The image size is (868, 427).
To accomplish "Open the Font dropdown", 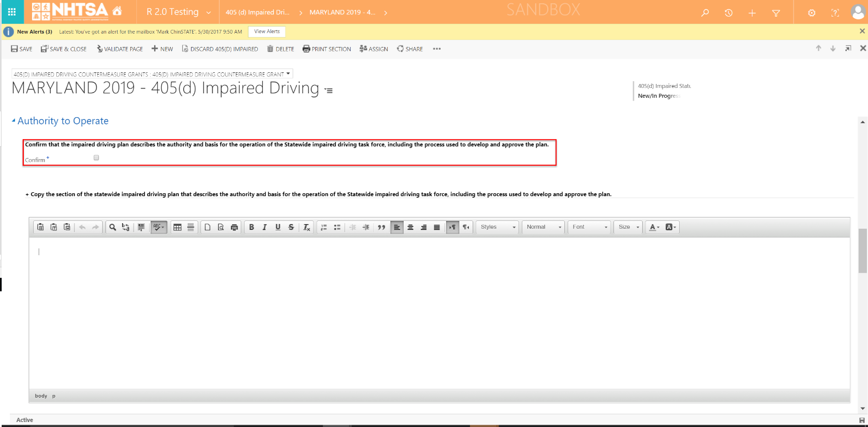I will (x=590, y=227).
